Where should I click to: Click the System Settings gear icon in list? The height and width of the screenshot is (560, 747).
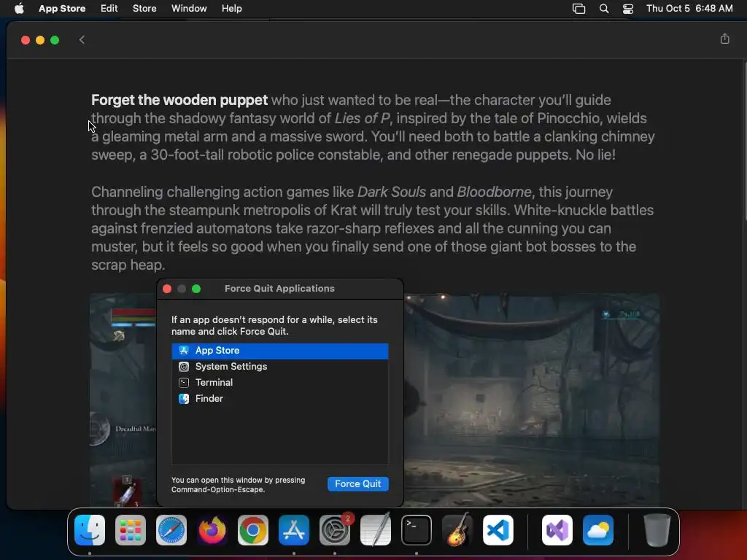point(184,367)
